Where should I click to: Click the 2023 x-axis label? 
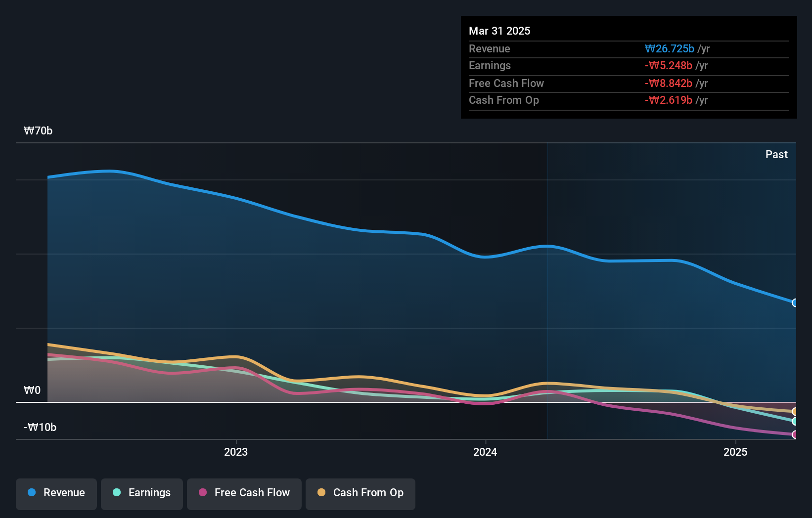(x=236, y=452)
